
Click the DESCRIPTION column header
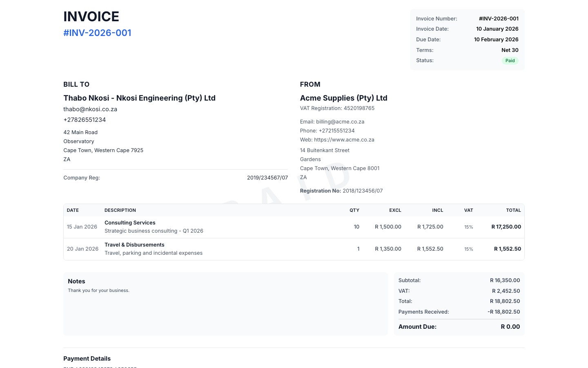(120, 210)
